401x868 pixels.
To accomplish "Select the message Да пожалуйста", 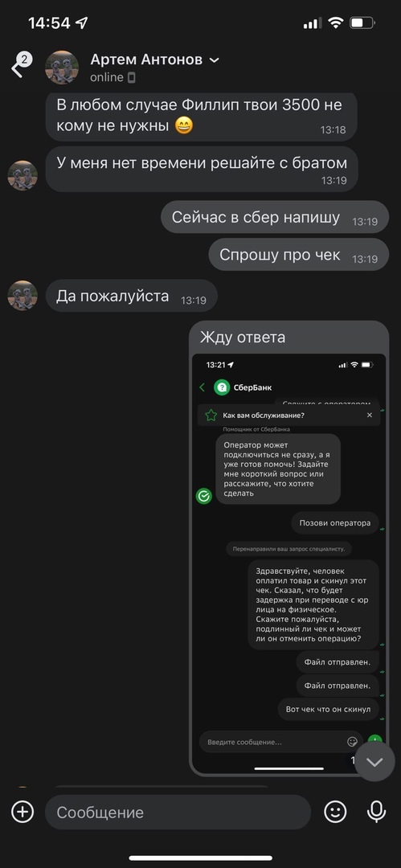I will click(x=131, y=296).
